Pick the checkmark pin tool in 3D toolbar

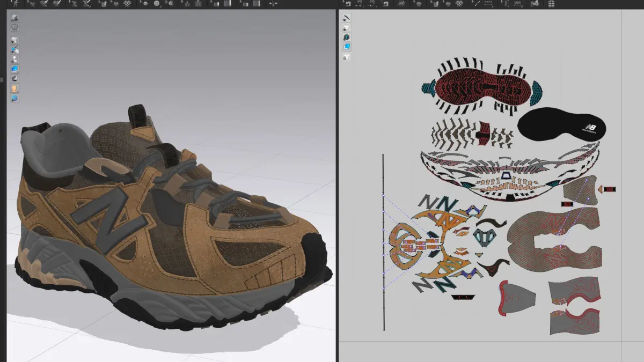click(x=57, y=3)
